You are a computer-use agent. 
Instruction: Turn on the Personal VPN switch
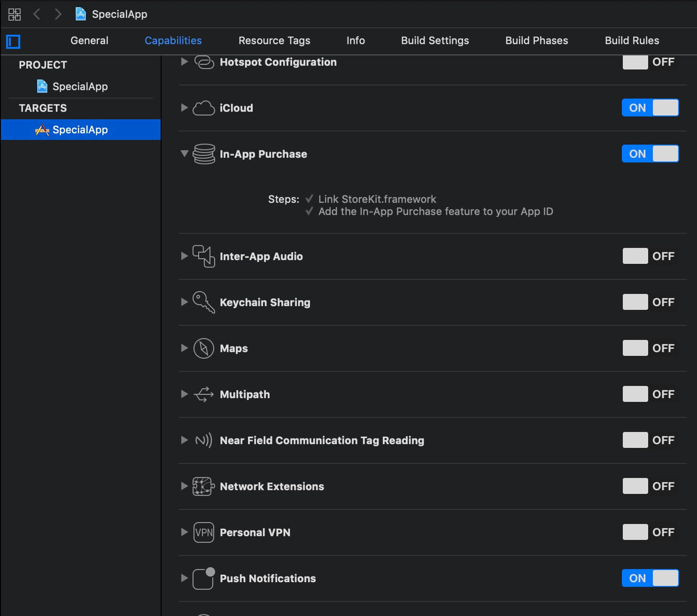650,532
